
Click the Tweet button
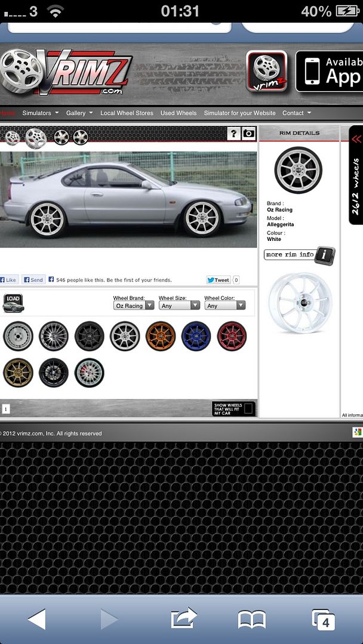pyautogui.click(x=219, y=280)
